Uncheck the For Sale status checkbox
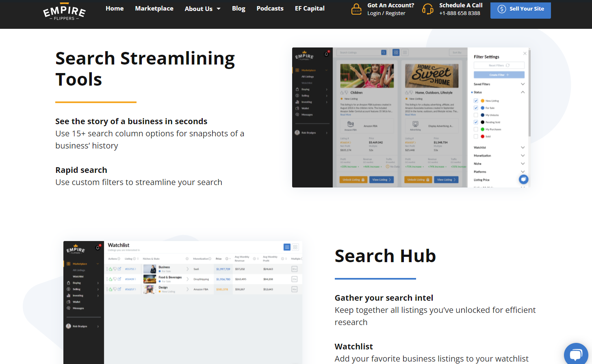The width and height of the screenshot is (592, 364). pos(476,108)
